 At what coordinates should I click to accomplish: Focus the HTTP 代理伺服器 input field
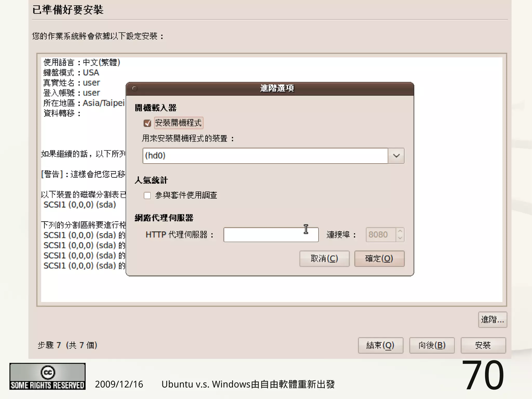click(x=271, y=235)
